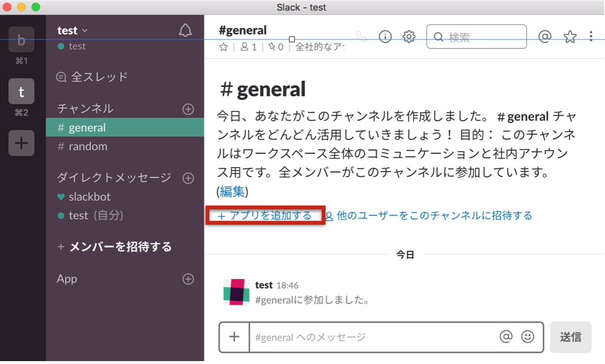Open the test workspace dropdown menu
Screen dimensions: 605x364
coord(72,30)
